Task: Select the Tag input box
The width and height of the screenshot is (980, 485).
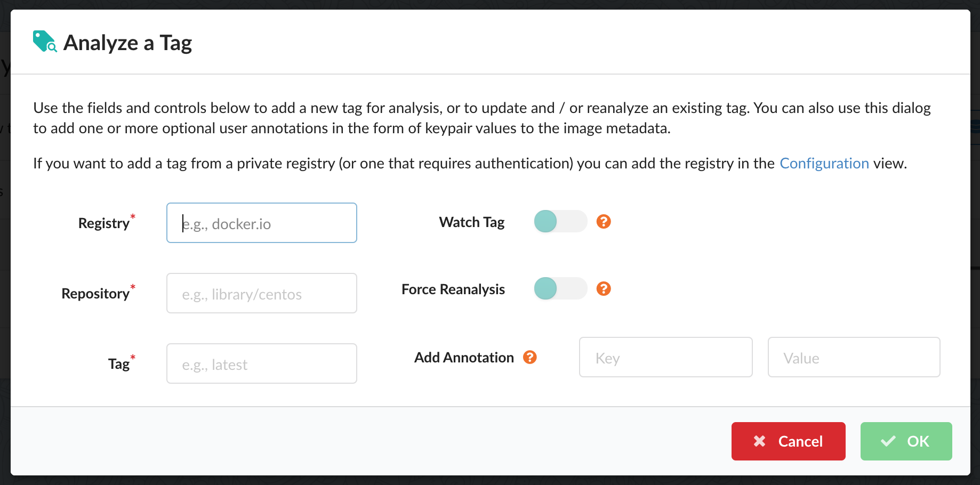Action: (x=261, y=364)
